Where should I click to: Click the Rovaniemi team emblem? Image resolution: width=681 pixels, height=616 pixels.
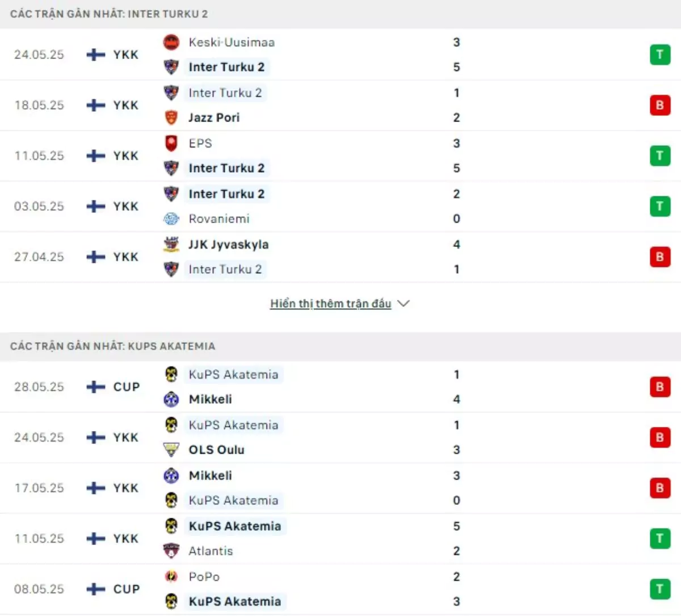pyautogui.click(x=171, y=219)
